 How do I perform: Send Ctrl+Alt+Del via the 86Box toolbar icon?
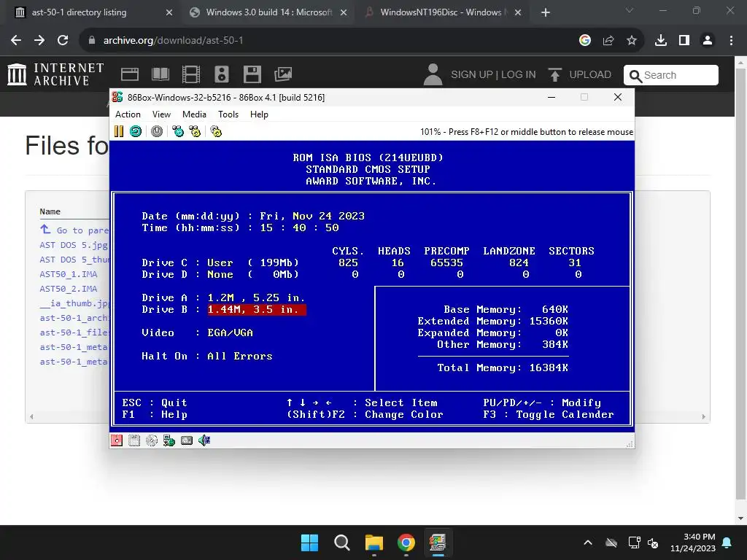coord(178,131)
